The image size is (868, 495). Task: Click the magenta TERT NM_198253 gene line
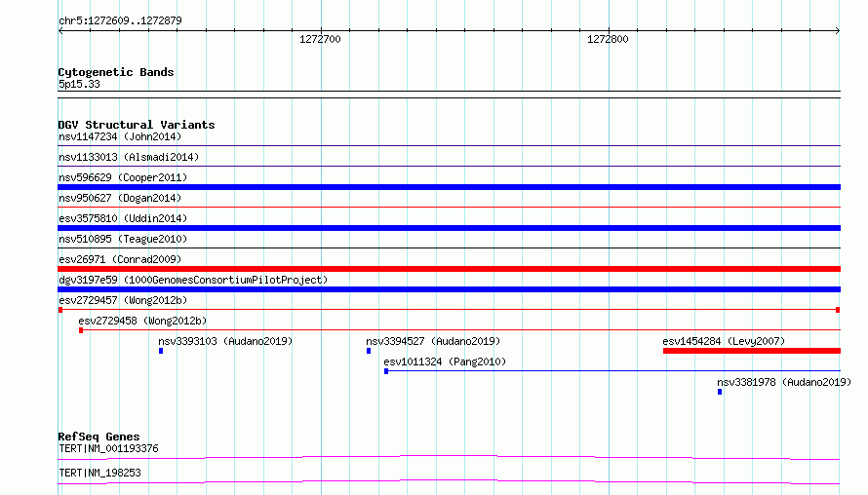(449, 481)
